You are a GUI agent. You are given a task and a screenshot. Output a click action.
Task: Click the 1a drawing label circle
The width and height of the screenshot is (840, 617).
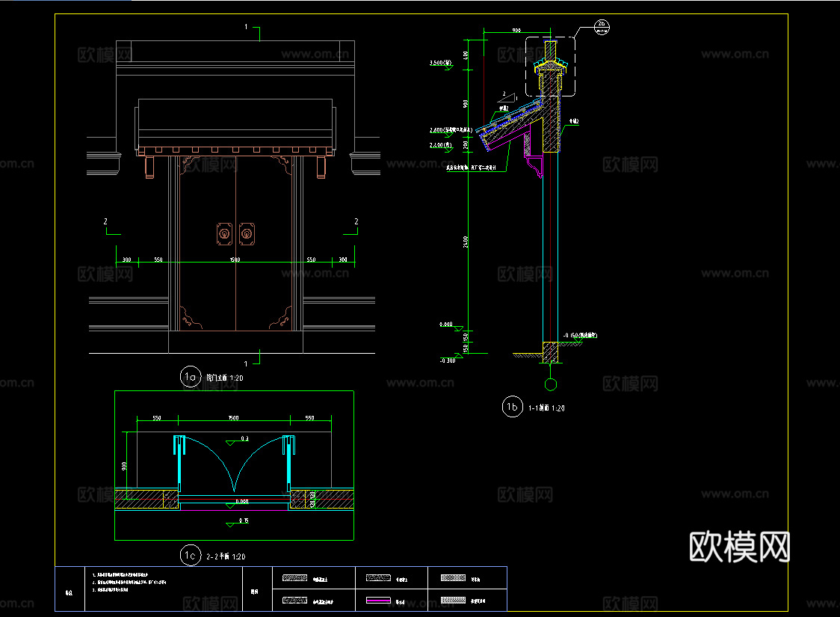(x=190, y=377)
